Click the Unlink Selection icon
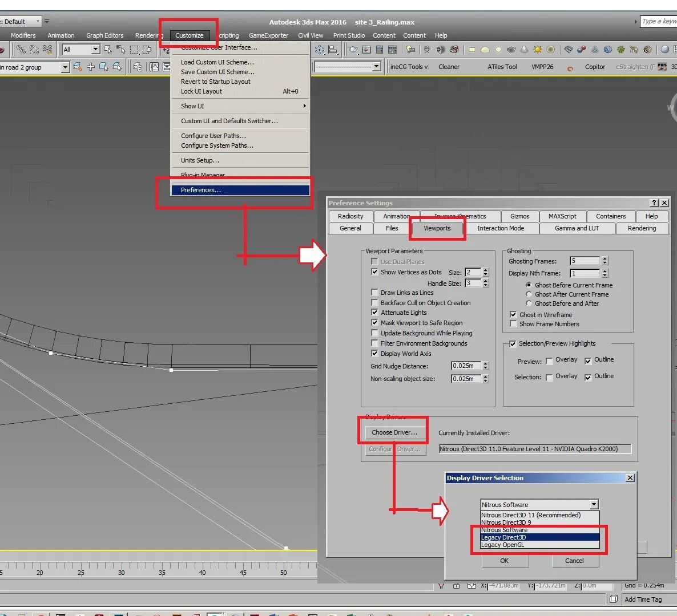The image size is (677, 616). point(34,50)
